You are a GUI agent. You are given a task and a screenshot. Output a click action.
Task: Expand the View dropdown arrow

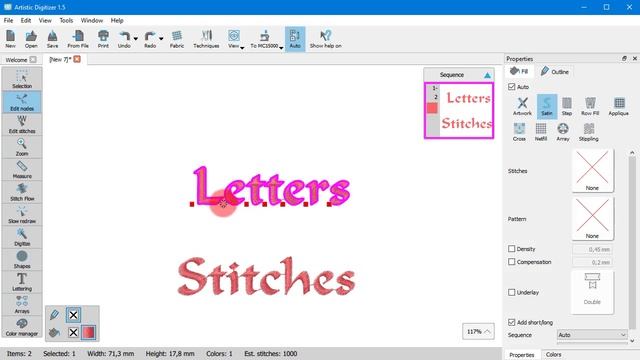pos(242,48)
